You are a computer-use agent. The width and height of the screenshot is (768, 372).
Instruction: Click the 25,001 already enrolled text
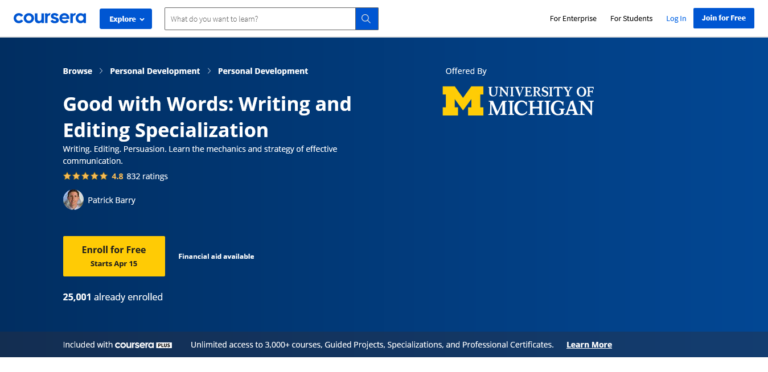coord(113,297)
